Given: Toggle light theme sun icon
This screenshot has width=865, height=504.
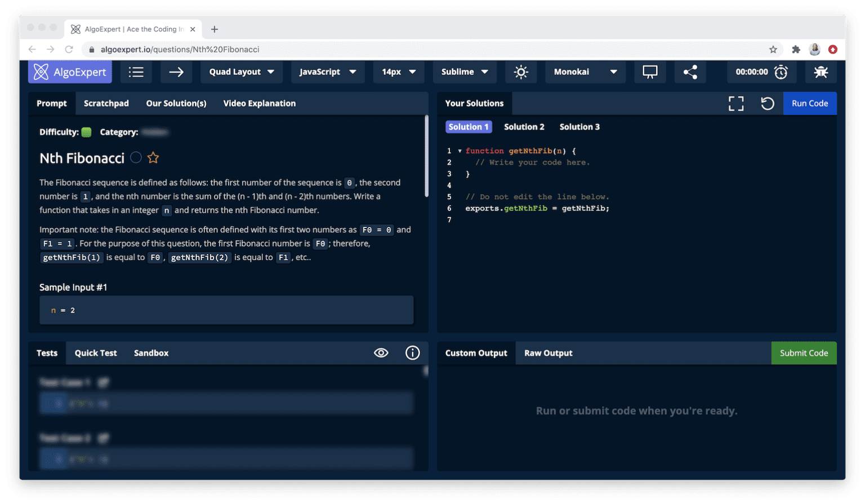Looking at the screenshot, I should tap(521, 72).
